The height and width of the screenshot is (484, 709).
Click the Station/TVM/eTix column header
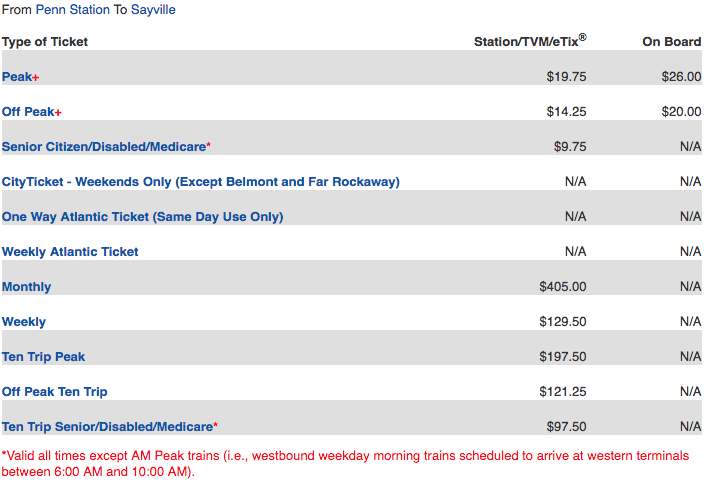(530, 41)
